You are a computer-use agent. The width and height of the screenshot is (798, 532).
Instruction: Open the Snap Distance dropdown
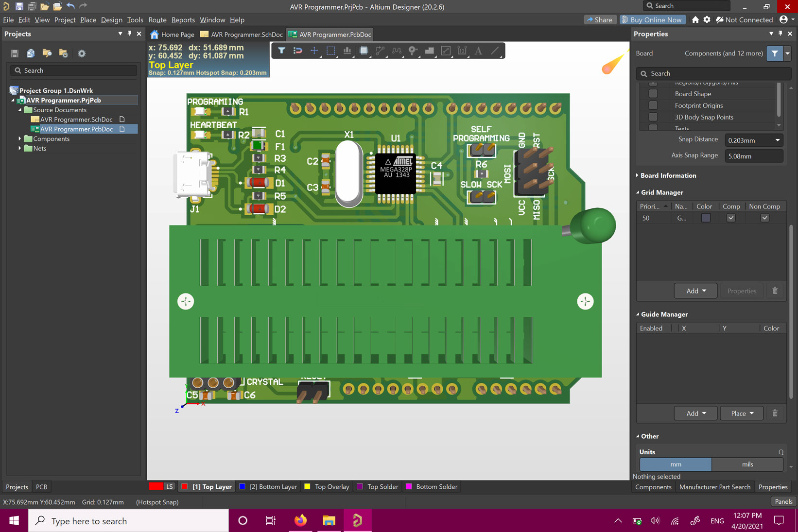pyautogui.click(x=778, y=140)
